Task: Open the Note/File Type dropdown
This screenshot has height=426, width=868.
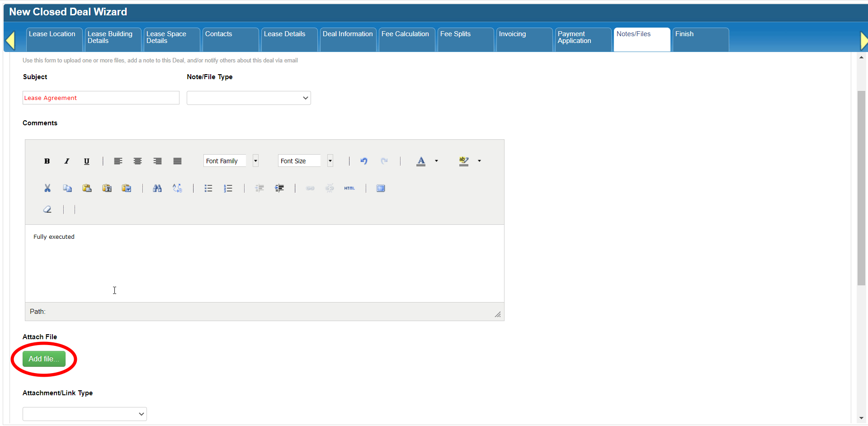Action: [249, 98]
